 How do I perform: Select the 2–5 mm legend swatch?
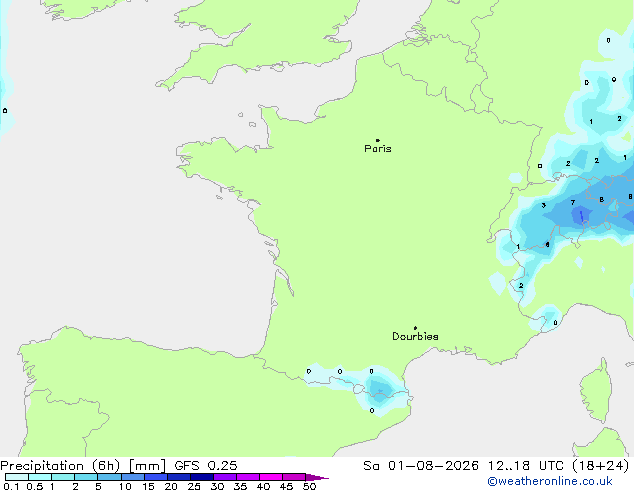tap(86, 477)
